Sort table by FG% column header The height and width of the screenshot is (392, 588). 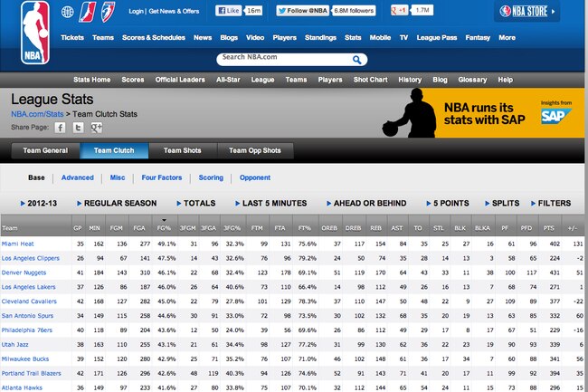(164, 228)
